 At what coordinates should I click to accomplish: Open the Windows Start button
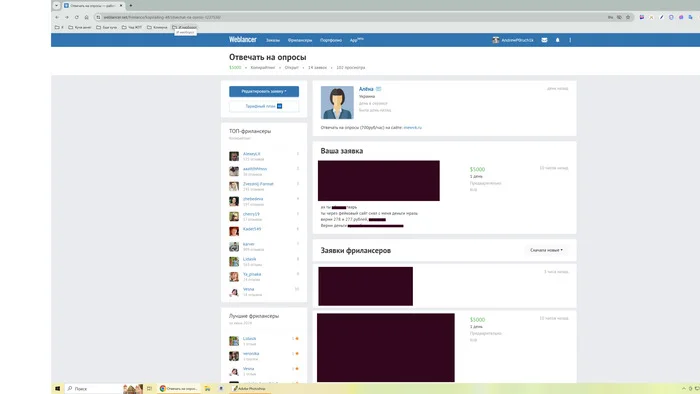(x=57, y=389)
